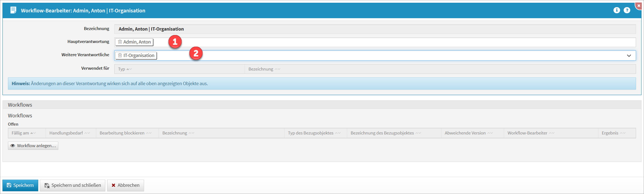Click the document icon in title bar
644x194 pixels.
tap(13, 10)
